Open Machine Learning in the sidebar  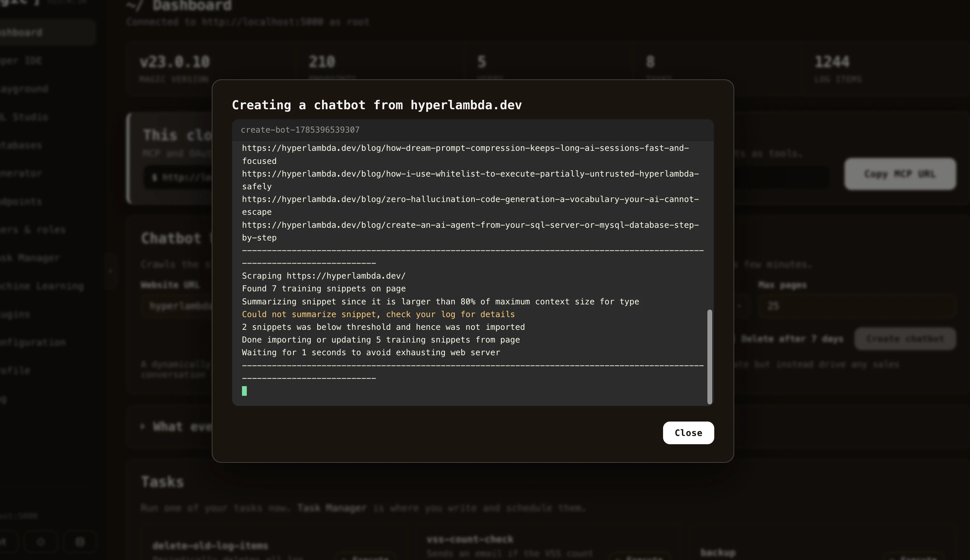point(42,286)
